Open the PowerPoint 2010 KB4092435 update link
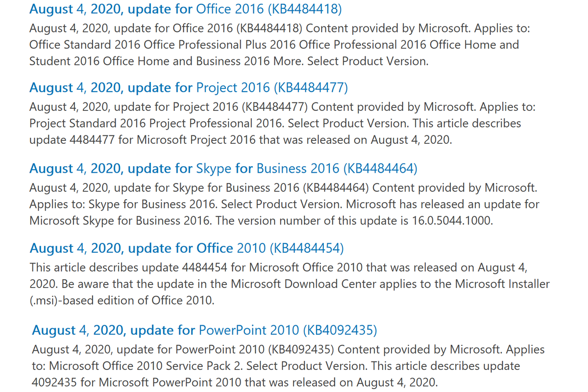This screenshot has height=392, width=588. pyautogui.click(x=204, y=331)
